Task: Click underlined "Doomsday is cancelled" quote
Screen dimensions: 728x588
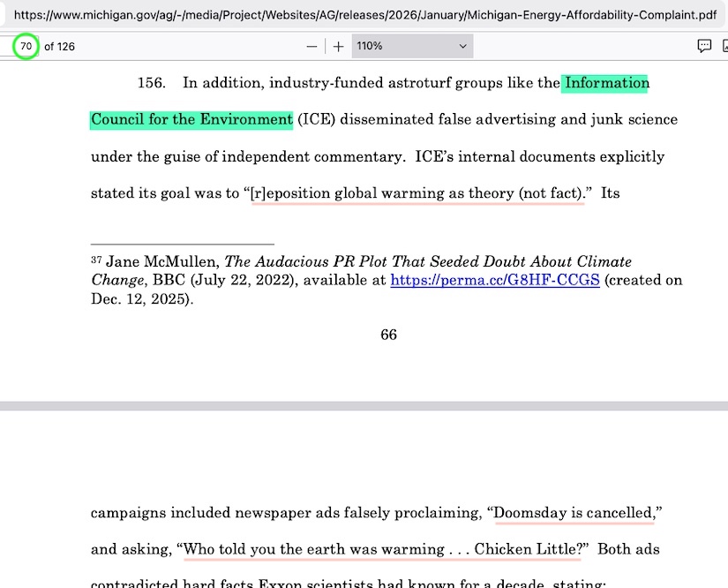Action: [x=574, y=513]
